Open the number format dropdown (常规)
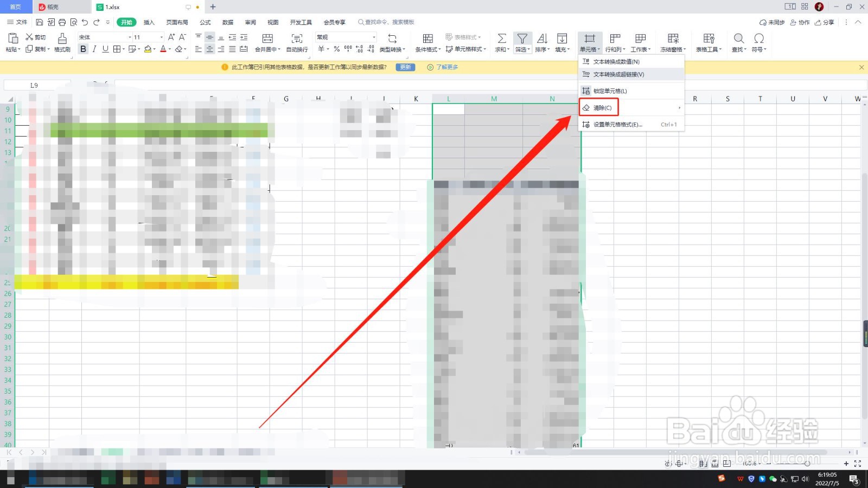Image resolution: width=868 pixels, height=488 pixels. [374, 37]
